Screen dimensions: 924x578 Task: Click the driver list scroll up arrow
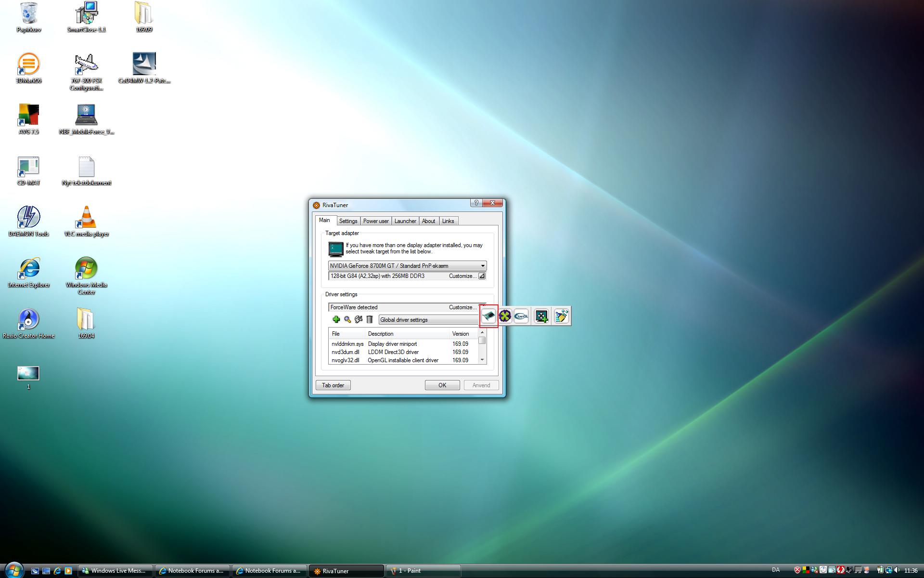[x=482, y=333]
